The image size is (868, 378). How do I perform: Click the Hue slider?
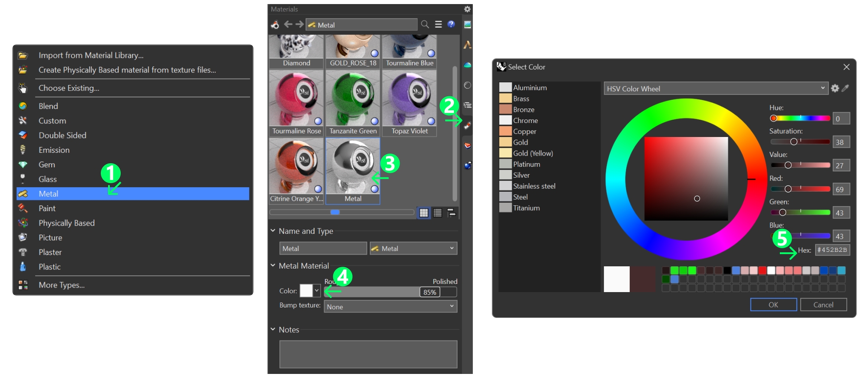pos(800,118)
